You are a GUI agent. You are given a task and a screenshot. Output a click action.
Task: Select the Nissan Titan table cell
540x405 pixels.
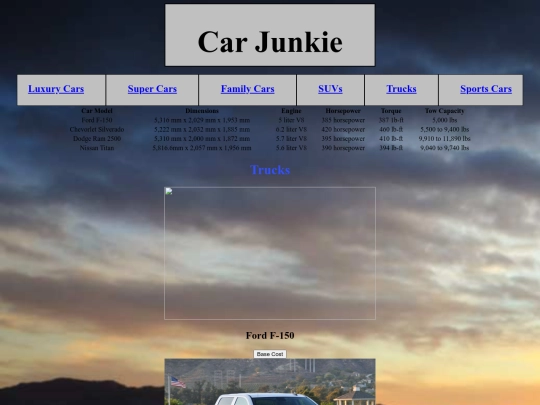[97, 148]
